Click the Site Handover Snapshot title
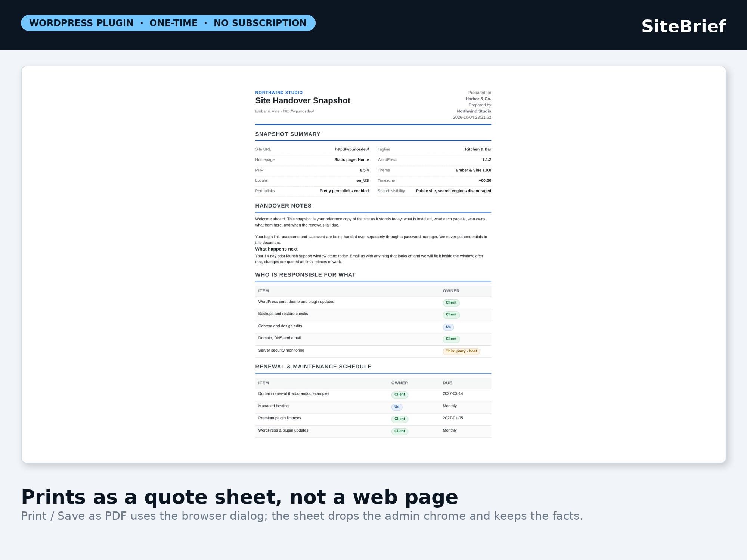This screenshot has height=560, width=747. (303, 100)
